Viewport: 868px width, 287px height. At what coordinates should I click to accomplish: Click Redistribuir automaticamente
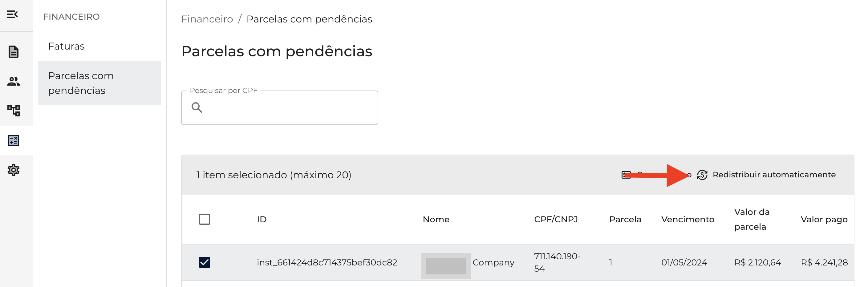tap(766, 175)
